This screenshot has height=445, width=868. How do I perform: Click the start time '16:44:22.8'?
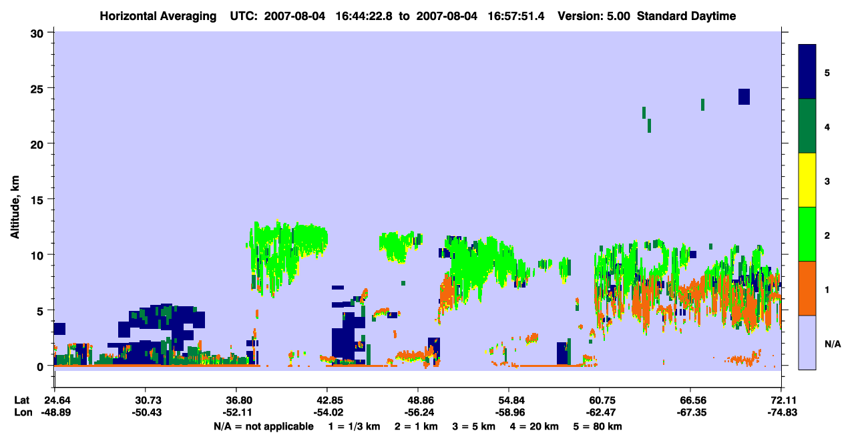click(x=364, y=16)
